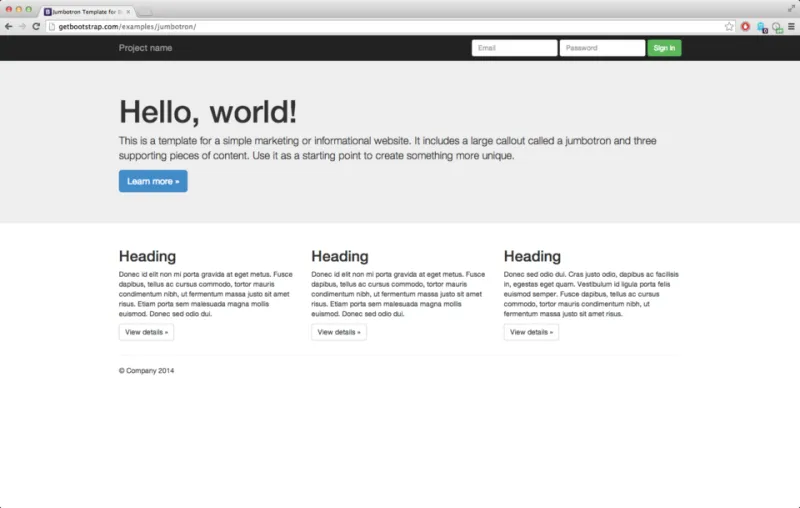Open the Chrome hamburger menu

pos(791,27)
